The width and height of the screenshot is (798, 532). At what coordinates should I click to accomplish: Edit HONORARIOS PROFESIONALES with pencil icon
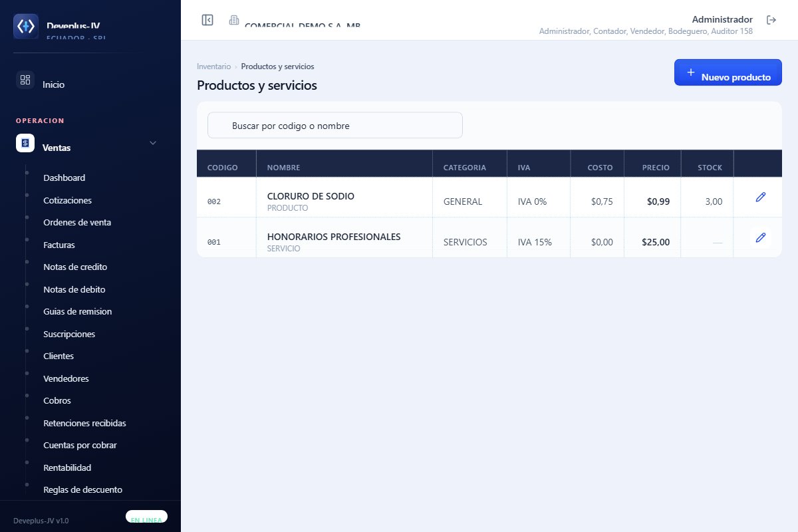761,237
